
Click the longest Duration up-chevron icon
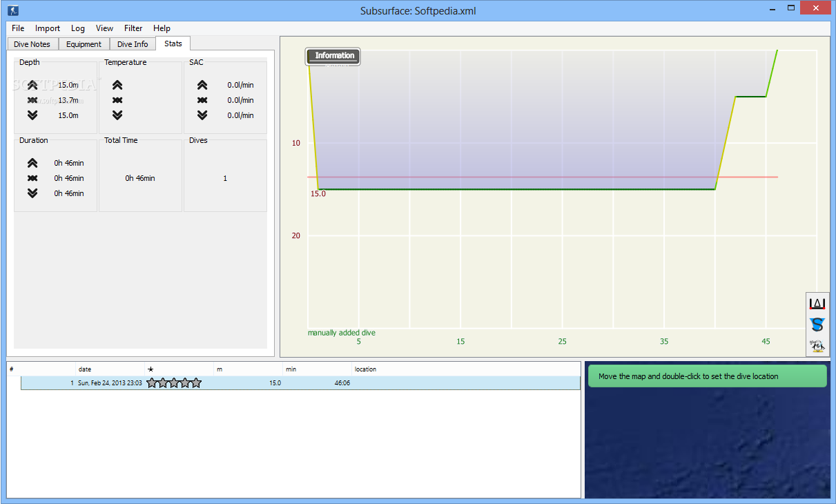click(32, 163)
